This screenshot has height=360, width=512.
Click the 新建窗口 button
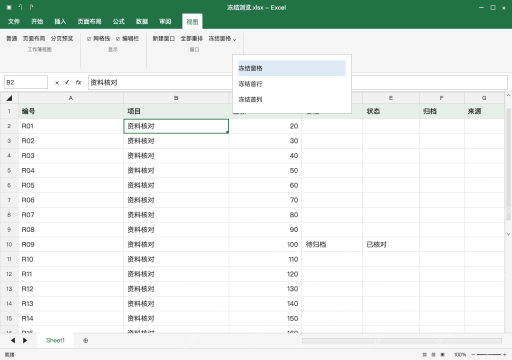(164, 39)
